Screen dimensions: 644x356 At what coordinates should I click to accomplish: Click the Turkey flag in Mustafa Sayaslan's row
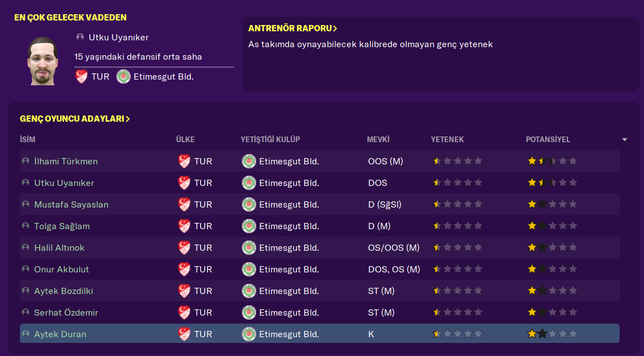185,205
